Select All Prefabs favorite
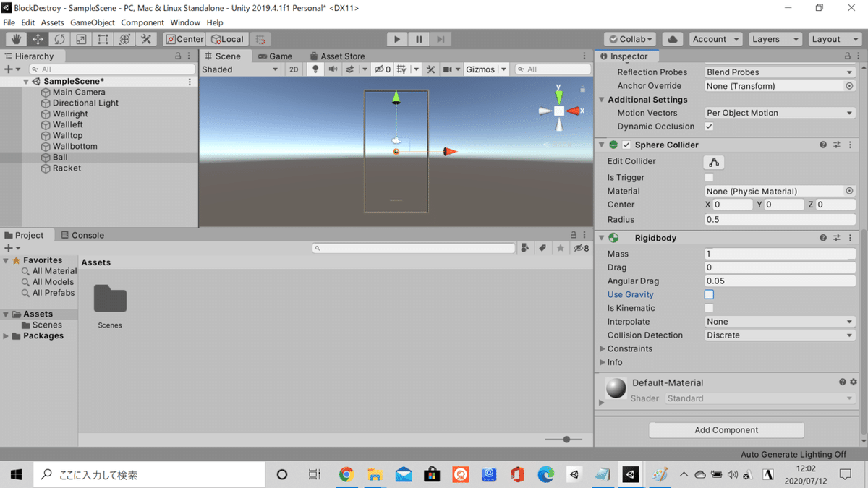This screenshot has height=488, width=868. (54, 293)
